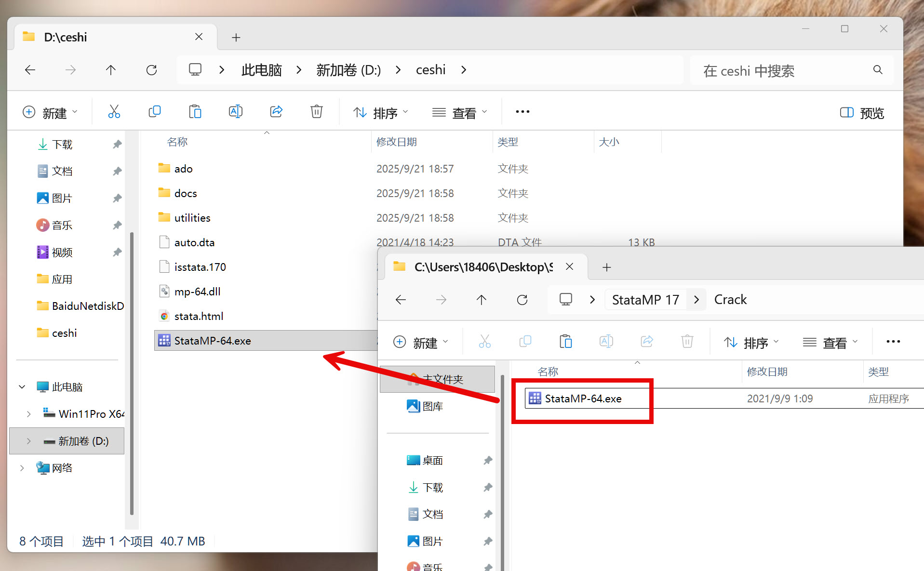The image size is (924, 571).
Task: Collapse the 此电脑 tree node
Action: point(22,387)
